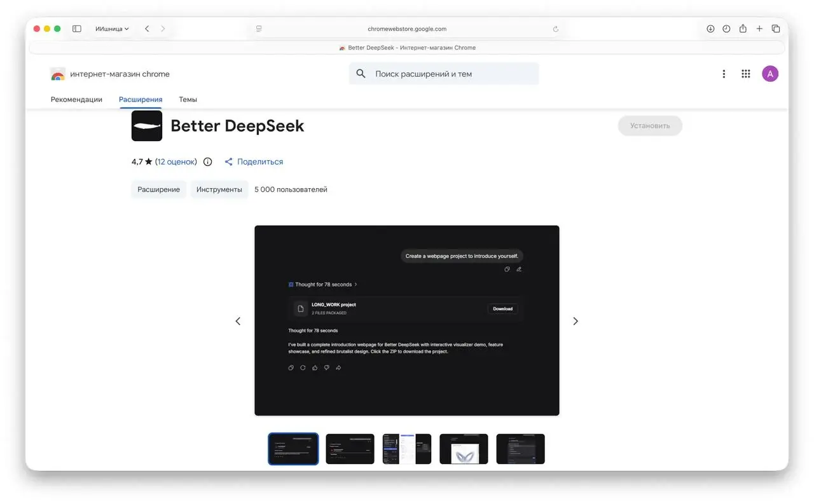Click the Поделиться link
The image size is (814, 504).
pyautogui.click(x=254, y=161)
